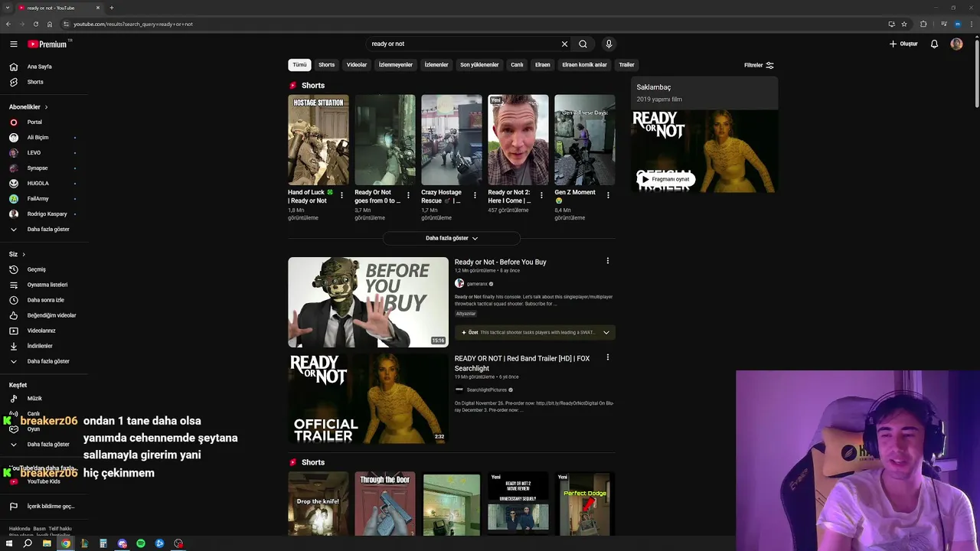Viewport: 980px width, 551px height.
Task: Open options menu for Before You Buy video
Action: (x=608, y=261)
